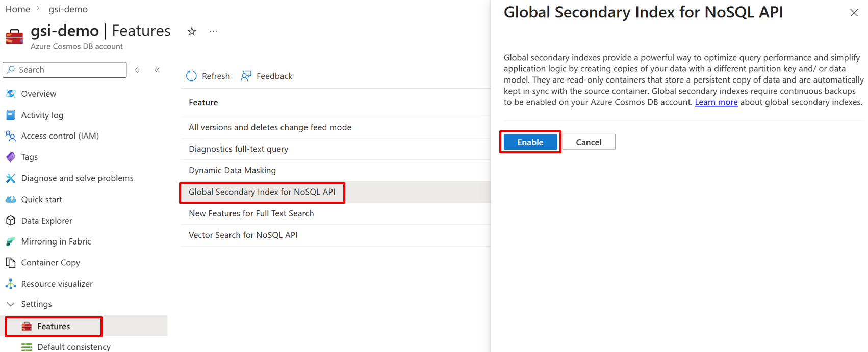Image resolution: width=868 pixels, height=352 pixels.
Task: Collapse the sidebar with double chevron
Action: [157, 70]
